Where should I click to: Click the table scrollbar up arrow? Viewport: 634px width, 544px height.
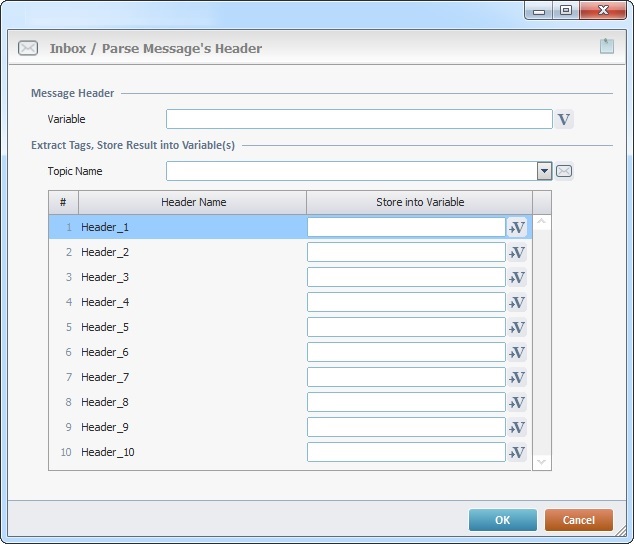(x=541, y=222)
